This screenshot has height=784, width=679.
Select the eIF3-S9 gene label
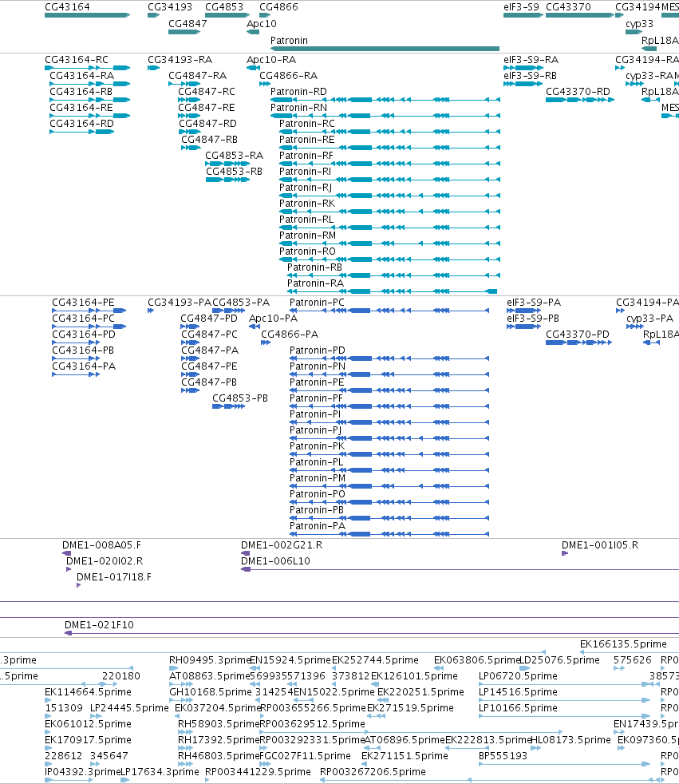click(521, 7)
